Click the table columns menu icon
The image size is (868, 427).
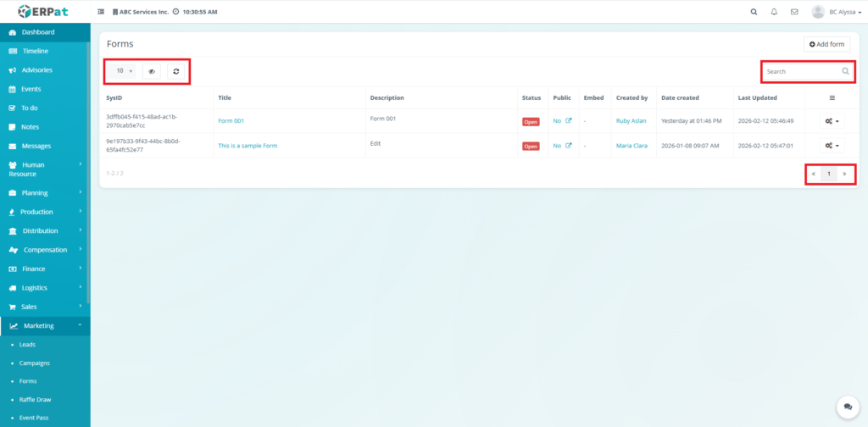[832, 97]
